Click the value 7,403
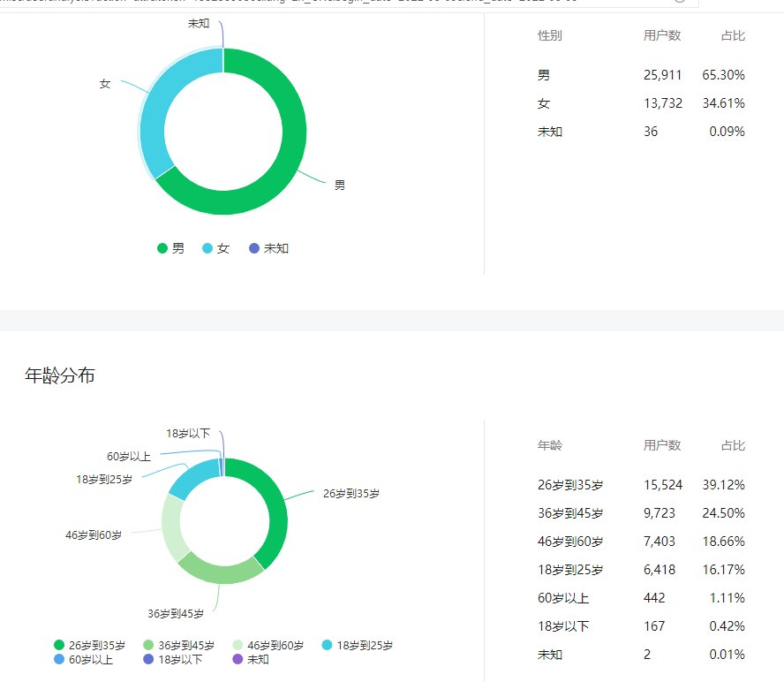 point(659,542)
